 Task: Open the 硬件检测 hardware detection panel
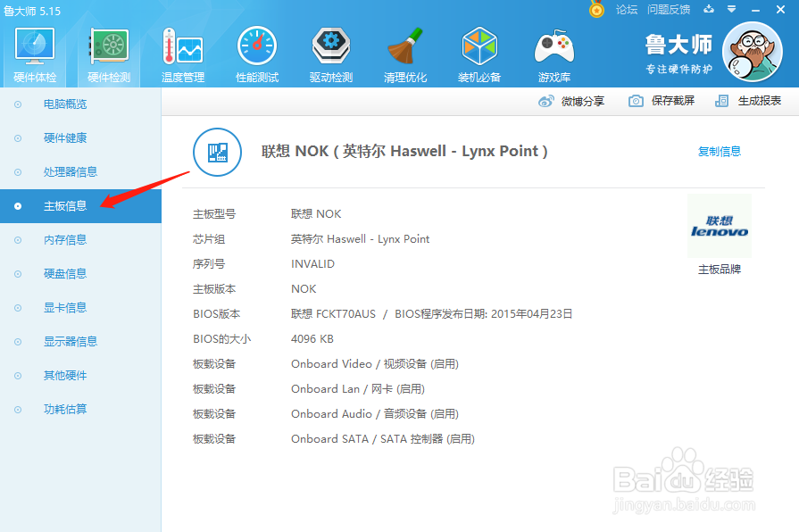(x=108, y=52)
